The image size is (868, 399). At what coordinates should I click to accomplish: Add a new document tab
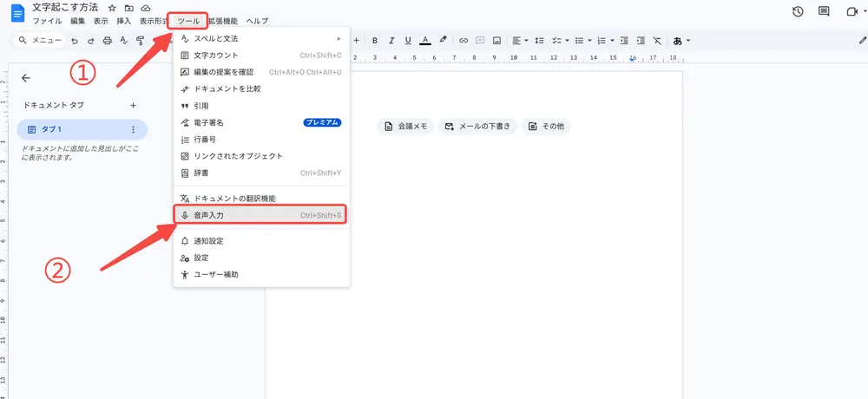point(133,105)
